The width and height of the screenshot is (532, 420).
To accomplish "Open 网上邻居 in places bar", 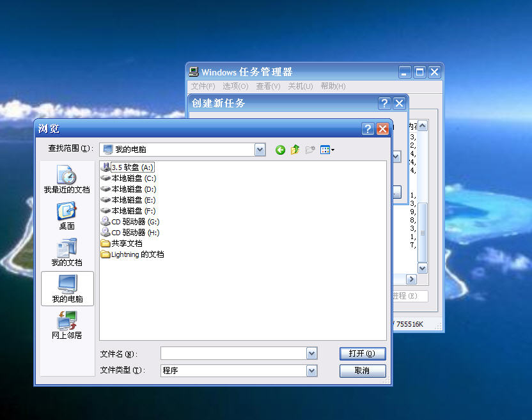I will click(x=67, y=325).
